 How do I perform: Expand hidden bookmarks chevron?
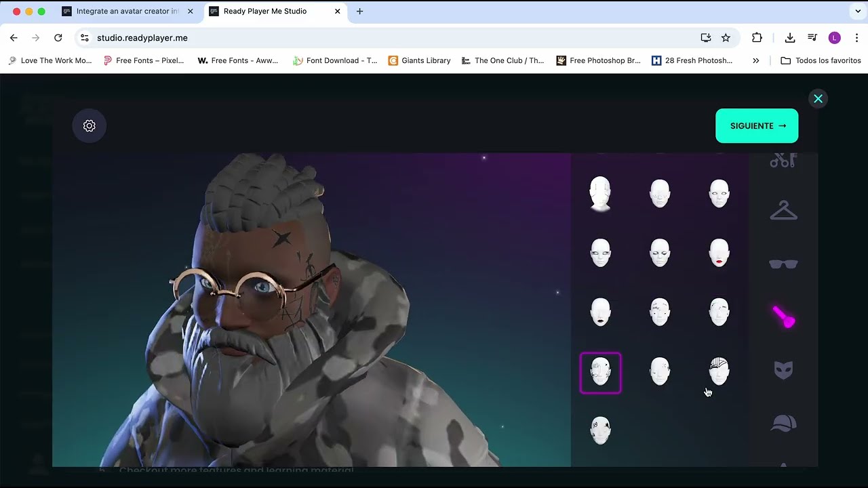755,60
